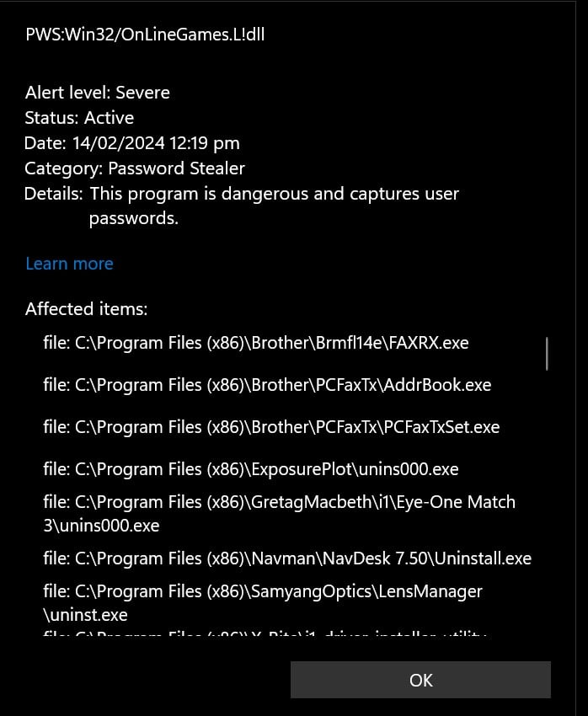Click the word passwords in the details

pyautogui.click(x=133, y=219)
